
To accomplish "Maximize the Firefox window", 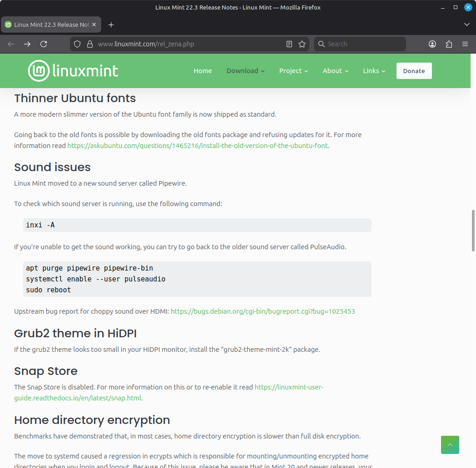I will (456, 8).
